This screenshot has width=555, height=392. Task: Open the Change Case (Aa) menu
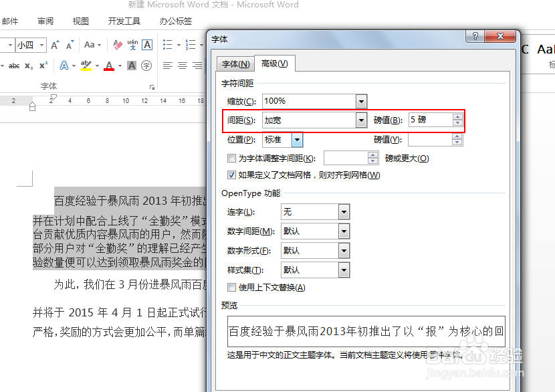point(92,45)
